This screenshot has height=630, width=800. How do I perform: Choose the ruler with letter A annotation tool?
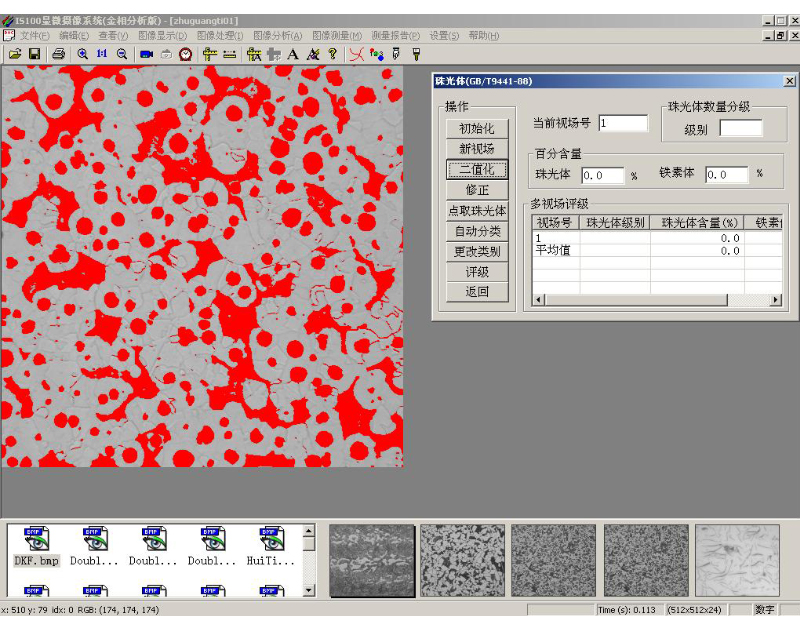point(254,54)
